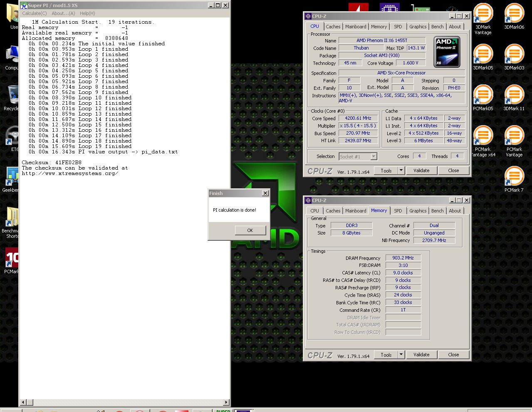Open Help menu in Super PI

(87, 13)
